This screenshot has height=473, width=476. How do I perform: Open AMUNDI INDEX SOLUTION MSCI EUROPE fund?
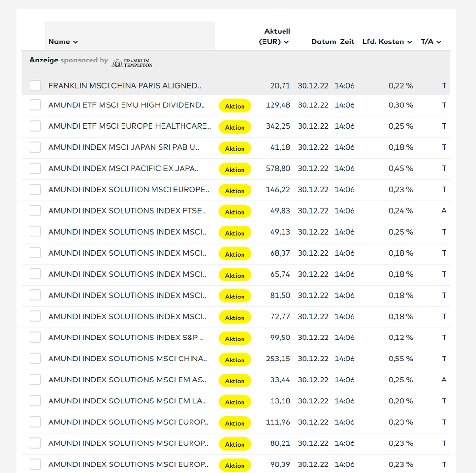pos(129,190)
